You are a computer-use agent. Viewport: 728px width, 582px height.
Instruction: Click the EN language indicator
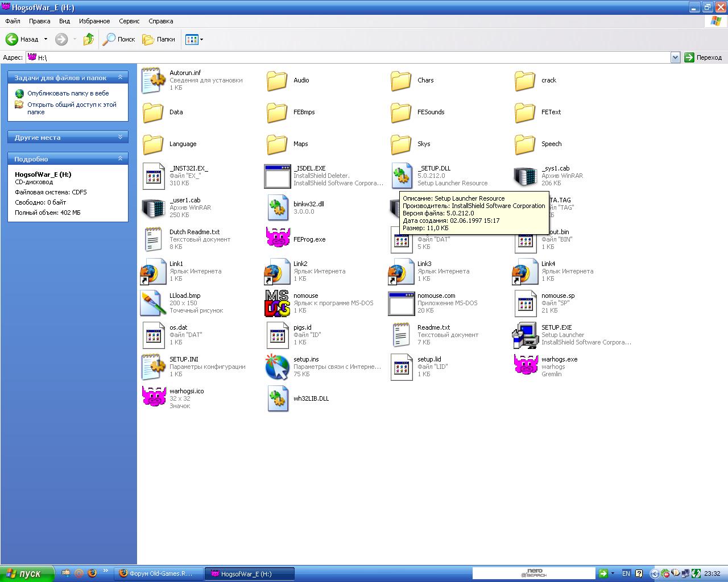click(x=626, y=573)
